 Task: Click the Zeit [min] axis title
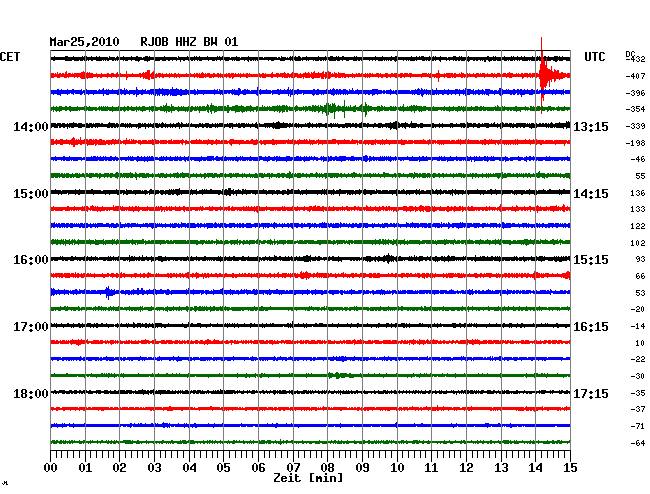(308, 478)
